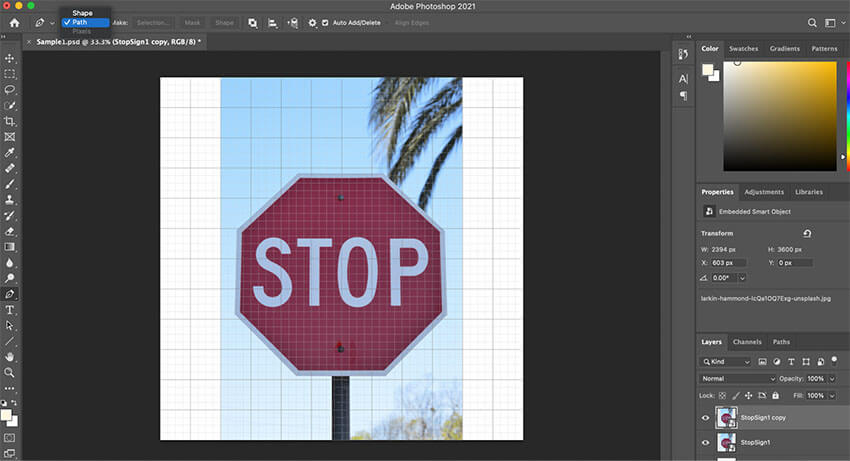
Task: Select the Brush tool
Action: pos(10,184)
